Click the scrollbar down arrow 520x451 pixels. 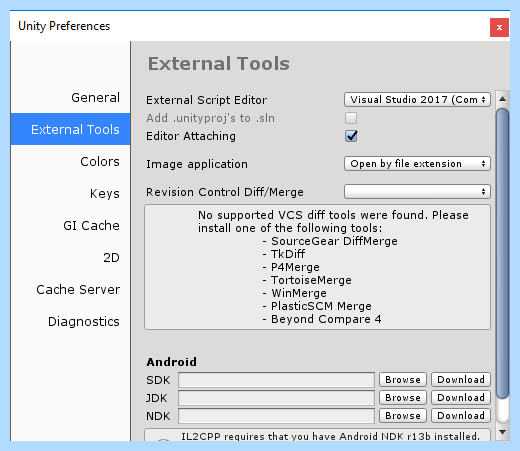click(502, 432)
